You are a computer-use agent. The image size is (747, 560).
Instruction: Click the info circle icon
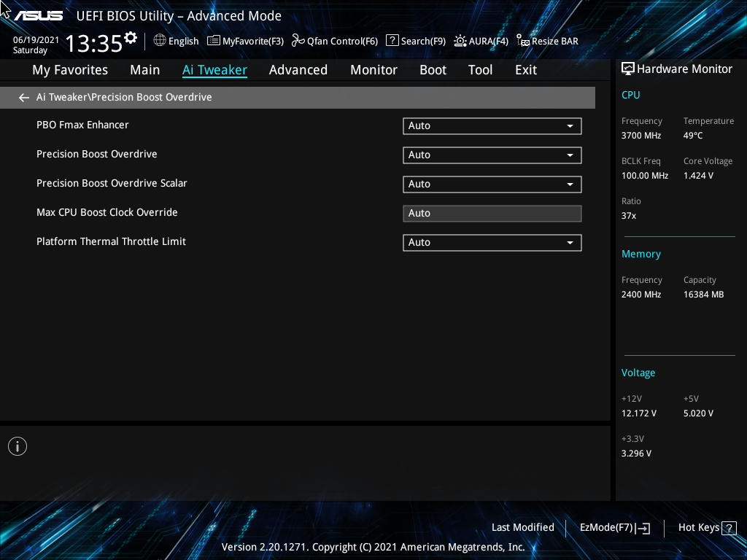click(x=17, y=446)
